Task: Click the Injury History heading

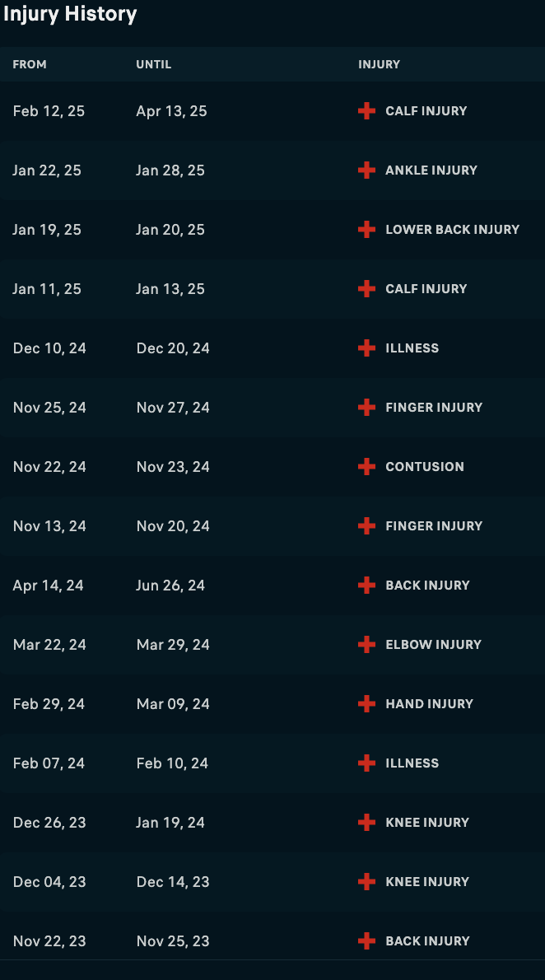Action: pos(70,14)
